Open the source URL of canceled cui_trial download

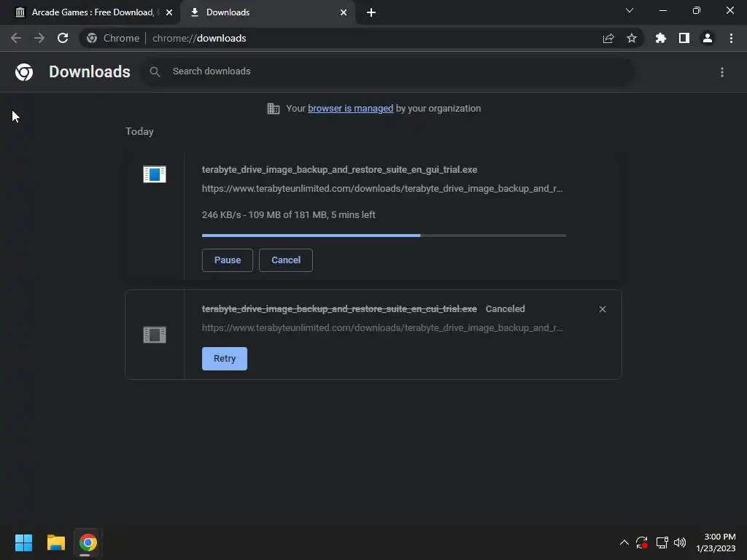coord(382,328)
